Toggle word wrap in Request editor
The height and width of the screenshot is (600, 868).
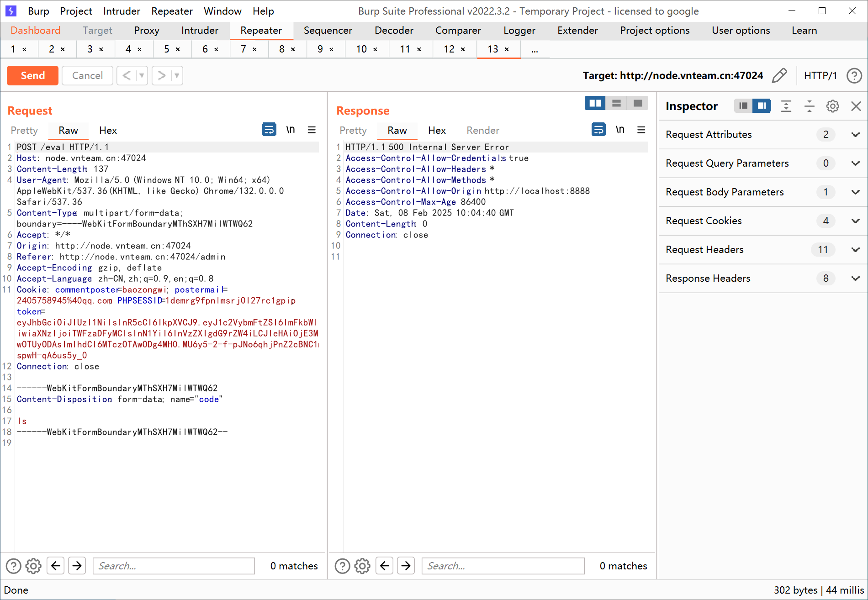269,130
